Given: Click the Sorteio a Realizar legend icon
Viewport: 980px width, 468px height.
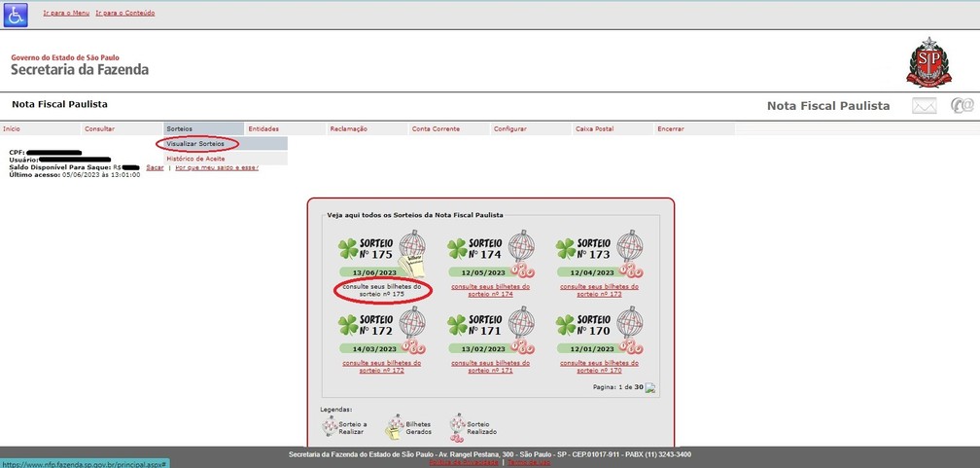Looking at the screenshot, I should click(330, 426).
